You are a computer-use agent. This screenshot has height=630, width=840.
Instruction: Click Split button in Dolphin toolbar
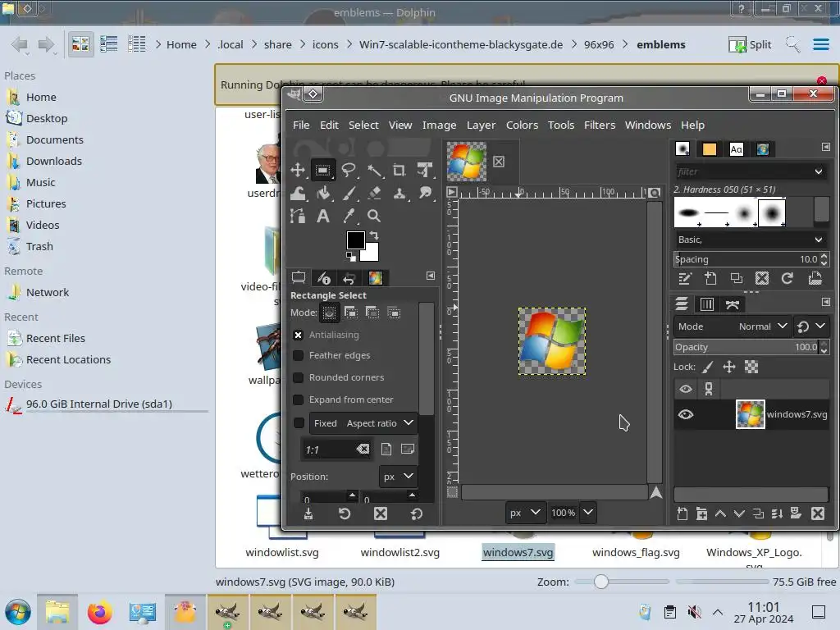[750, 44]
